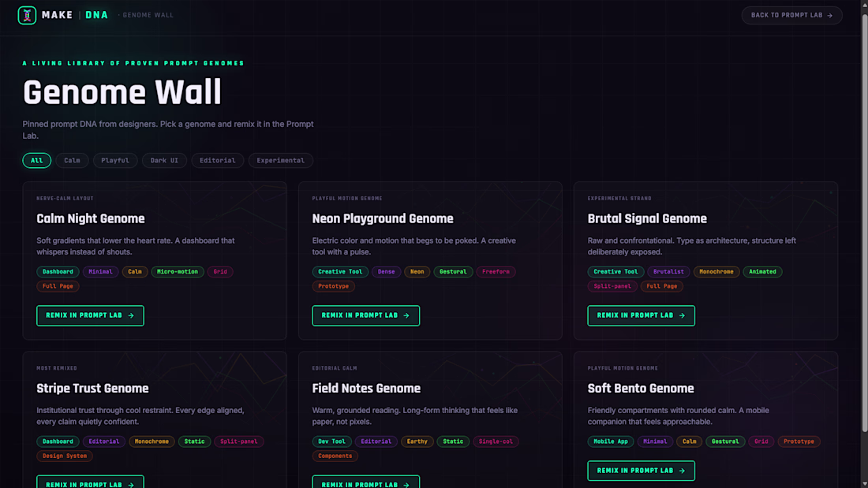868x488 pixels.
Task: Remix Soft Bento Genome in Prompt Lab
Action: (641, 471)
